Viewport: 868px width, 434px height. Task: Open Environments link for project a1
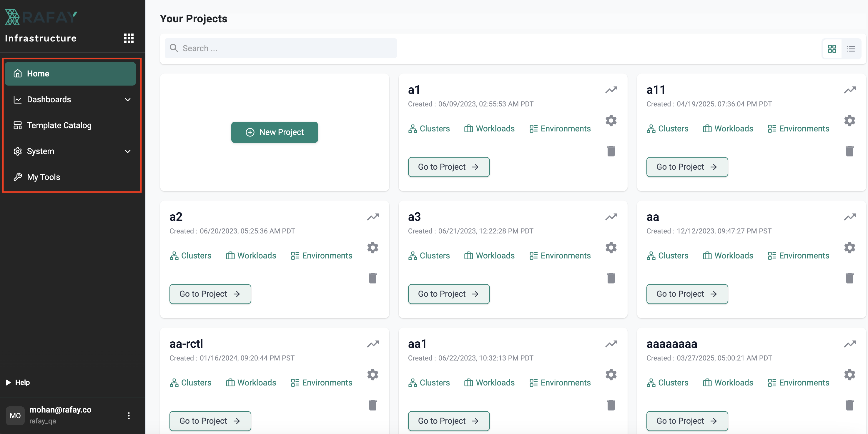coord(560,128)
